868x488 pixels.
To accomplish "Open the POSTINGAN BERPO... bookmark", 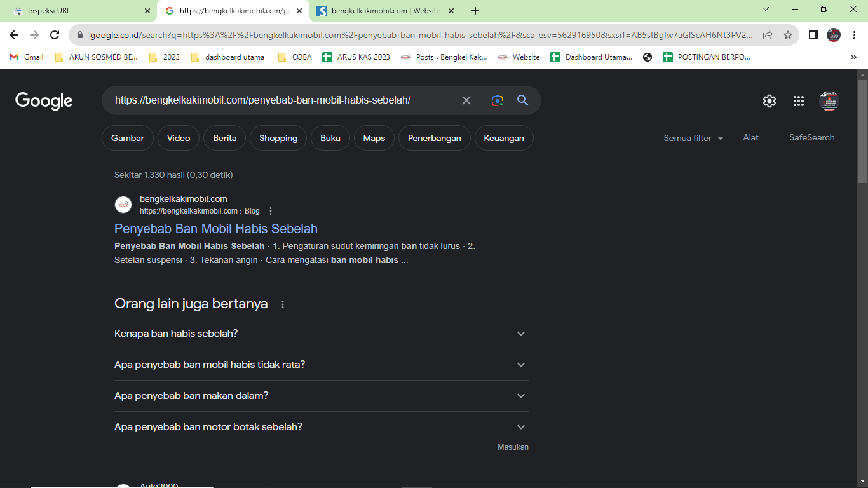I will coord(707,57).
